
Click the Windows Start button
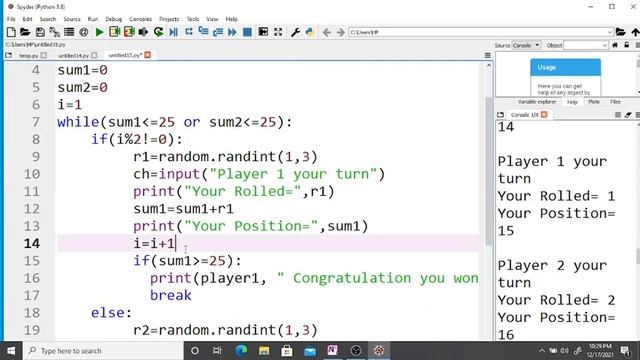(11, 351)
